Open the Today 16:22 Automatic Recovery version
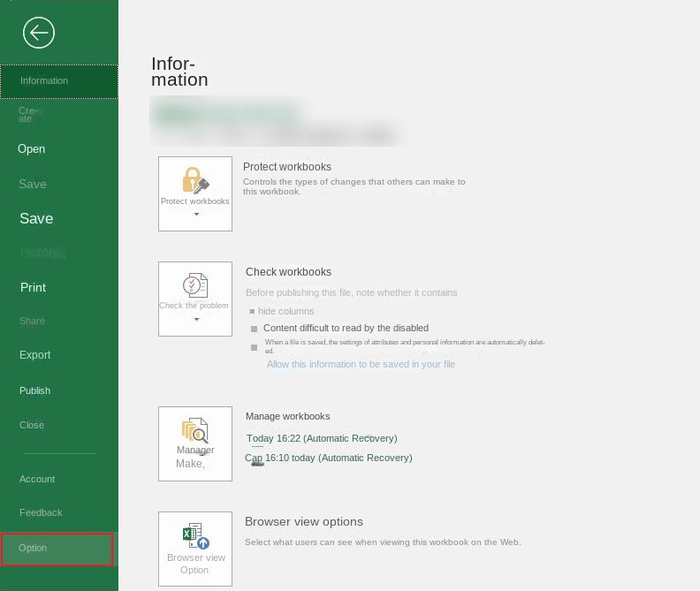The height and width of the screenshot is (591, 700). point(322,438)
